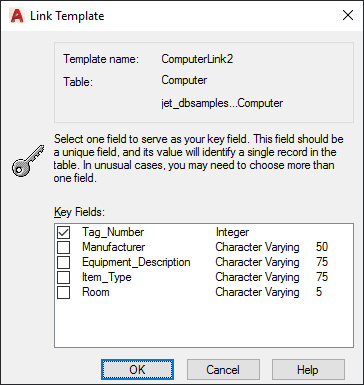Select the Manufacturer row label
The height and width of the screenshot is (385, 364).
[113, 247]
